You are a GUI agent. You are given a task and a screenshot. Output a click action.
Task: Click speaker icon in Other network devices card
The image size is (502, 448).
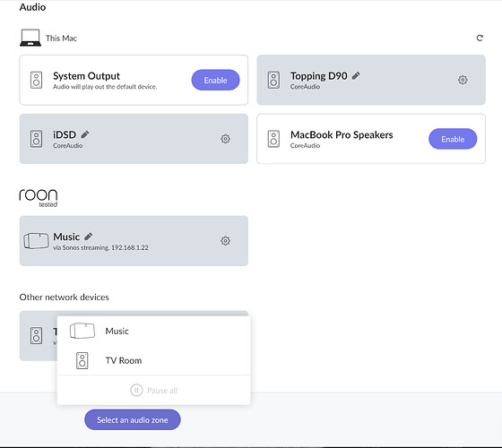pos(36,336)
